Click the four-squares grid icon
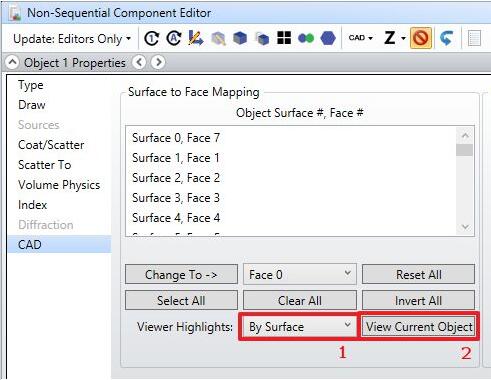 (284, 38)
